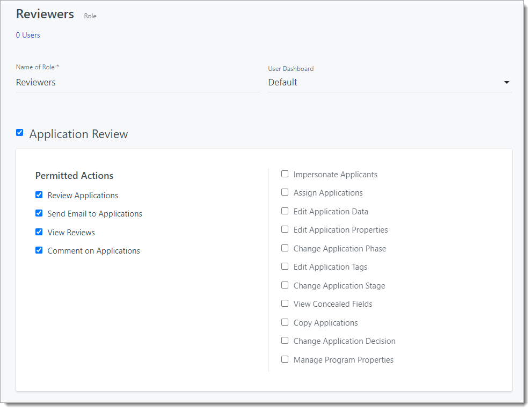
Task: Enable Edit Application Data
Action: click(285, 211)
